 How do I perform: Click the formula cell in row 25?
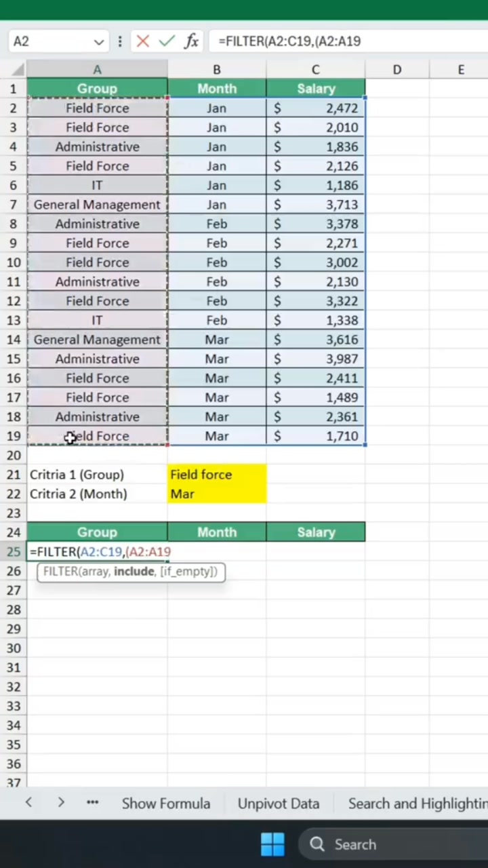click(x=97, y=551)
